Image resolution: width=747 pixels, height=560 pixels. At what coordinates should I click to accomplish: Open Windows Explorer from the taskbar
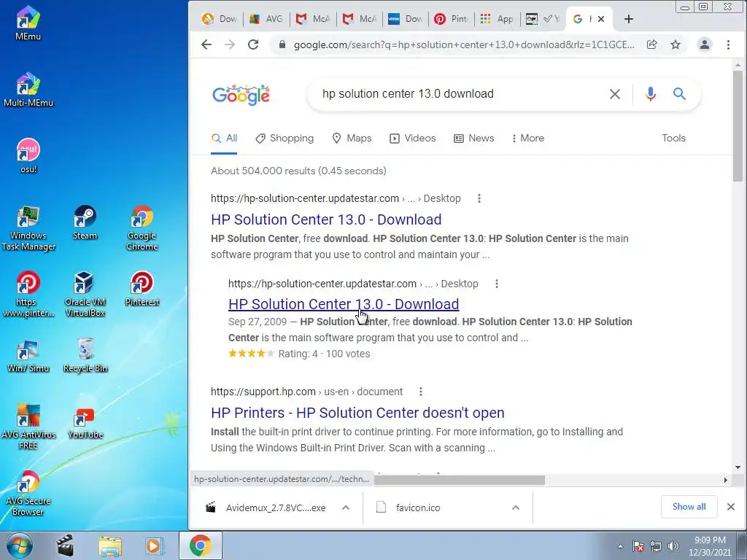(111, 545)
